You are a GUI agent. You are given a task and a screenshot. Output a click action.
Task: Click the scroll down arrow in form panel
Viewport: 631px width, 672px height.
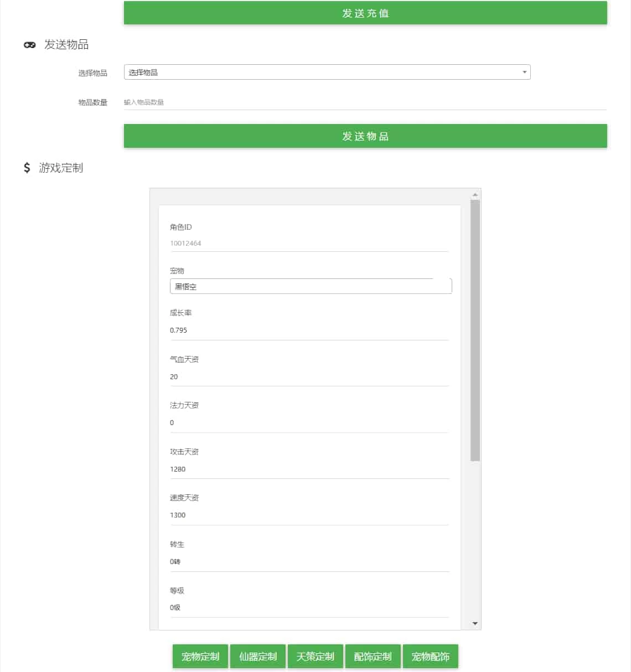[475, 623]
